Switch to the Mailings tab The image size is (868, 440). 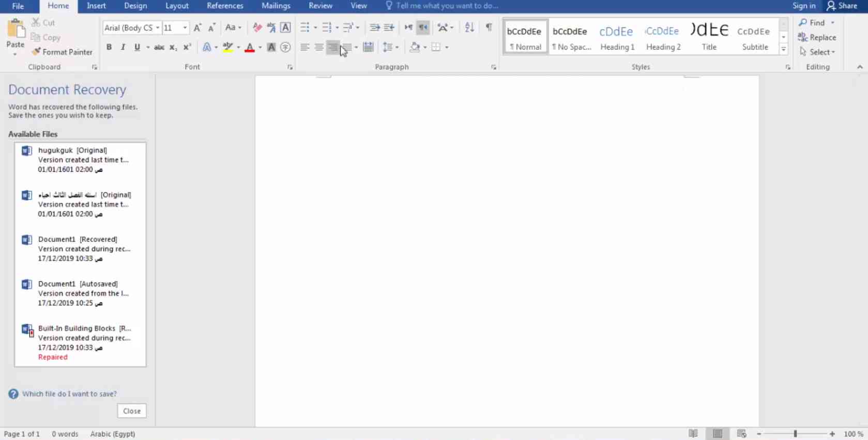pyautogui.click(x=276, y=6)
